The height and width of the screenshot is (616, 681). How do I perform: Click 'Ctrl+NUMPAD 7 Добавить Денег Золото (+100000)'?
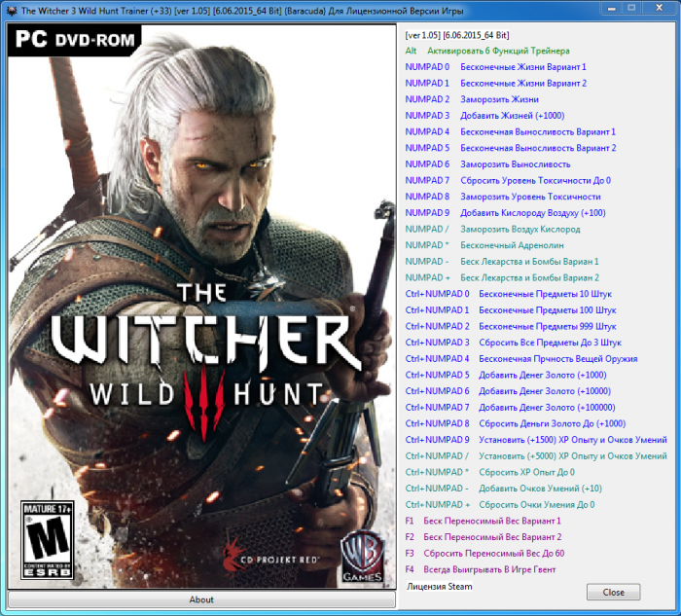coord(511,408)
